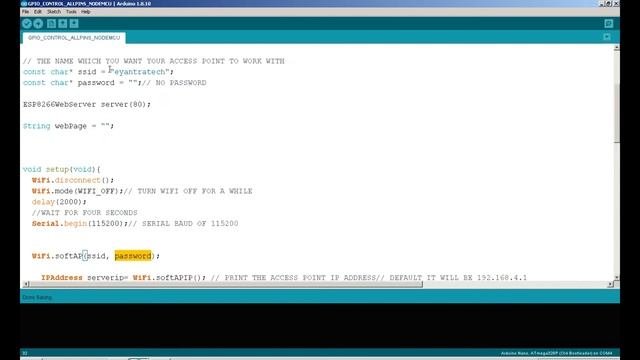Screen dimensions: 640x360
Task: Click the Upload arrow icon
Action: [38, 24]
